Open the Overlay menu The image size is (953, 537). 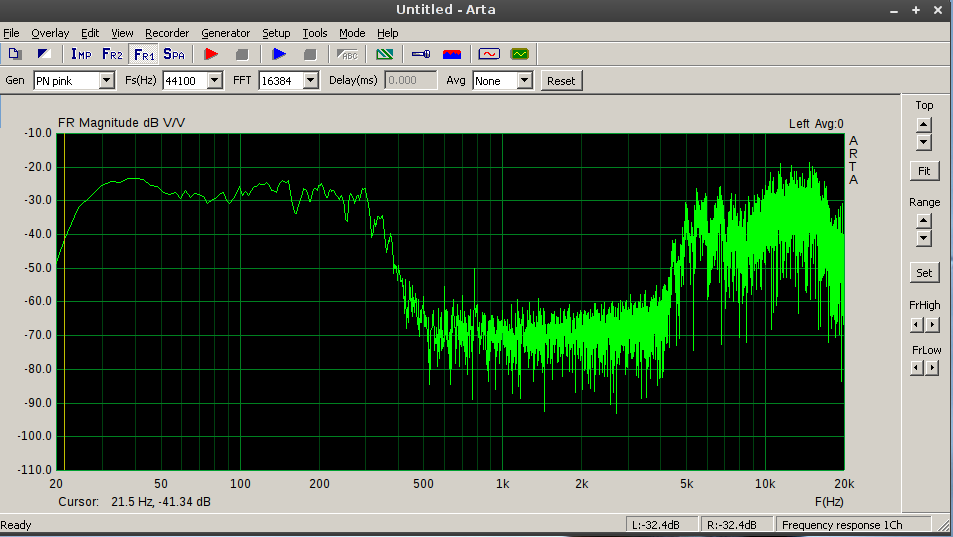point(50,33)
